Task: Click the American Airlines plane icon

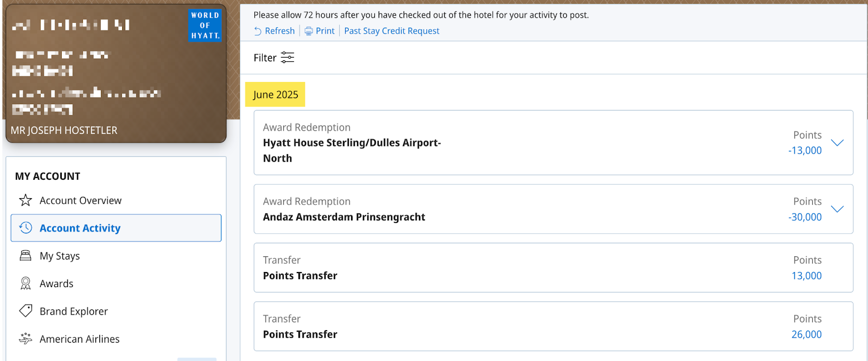Action: [x=25, y=339]
